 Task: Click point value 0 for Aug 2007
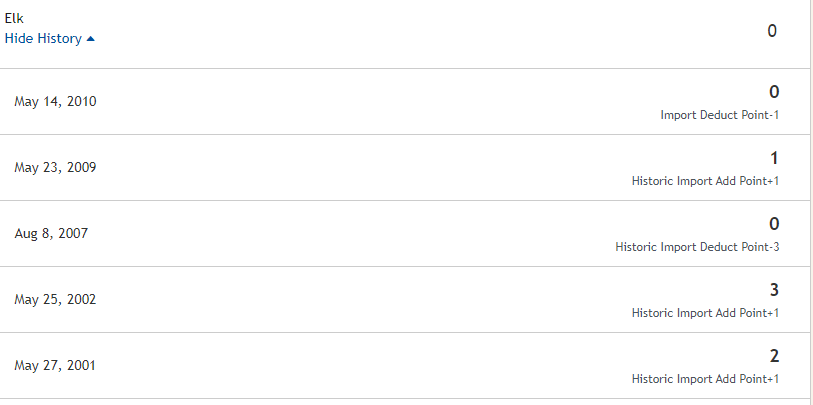click(x=774, y=224)
